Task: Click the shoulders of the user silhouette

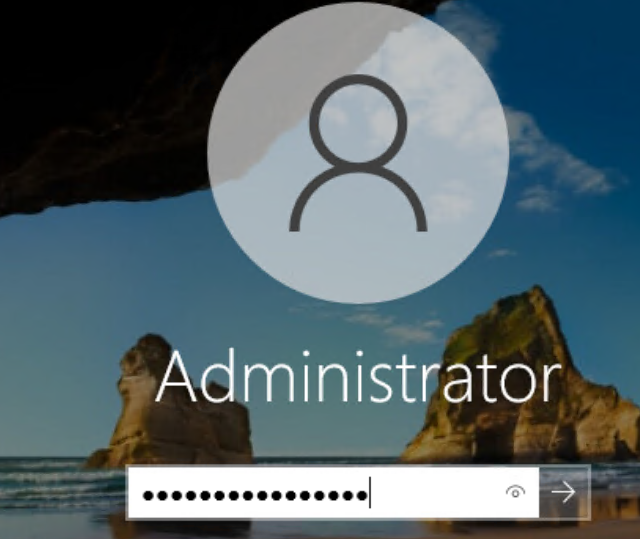Action: (x=358, y=200)
